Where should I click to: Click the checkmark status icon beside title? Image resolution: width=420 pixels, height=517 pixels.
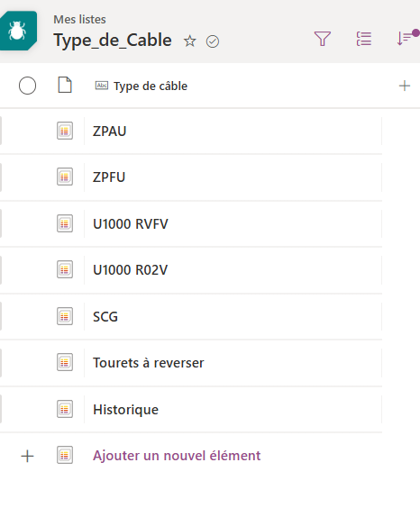[x=213, y=41]
